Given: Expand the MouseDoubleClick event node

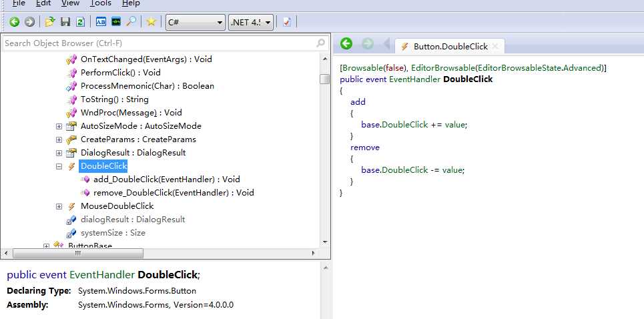Looking at the screenshot, I should (x=59, y=206).
